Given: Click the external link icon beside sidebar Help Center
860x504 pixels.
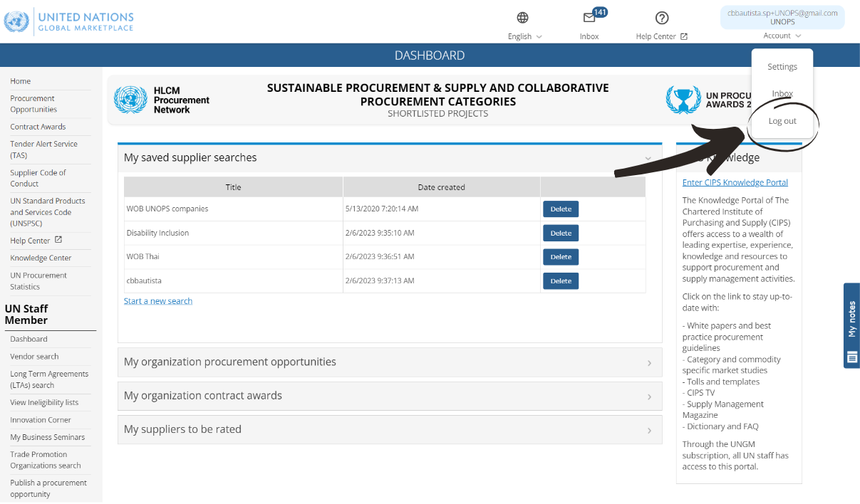Looking at the screenshot, I should point(58,240).
